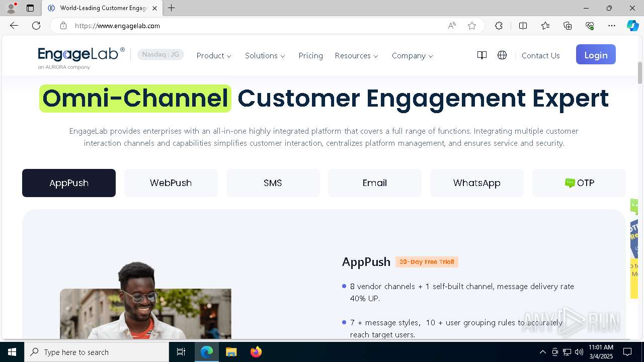Click the taskbar search box
The image size is (644, 362).
point(97,352)
